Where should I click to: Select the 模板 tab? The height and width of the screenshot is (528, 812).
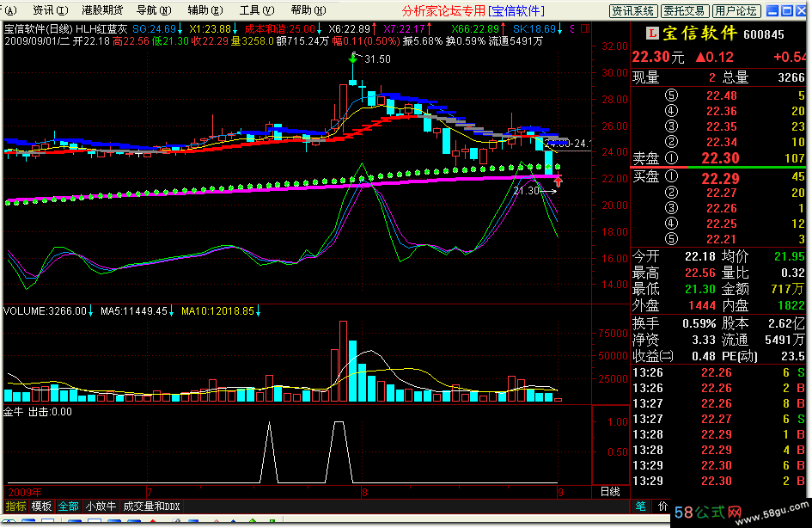(41, 507)
